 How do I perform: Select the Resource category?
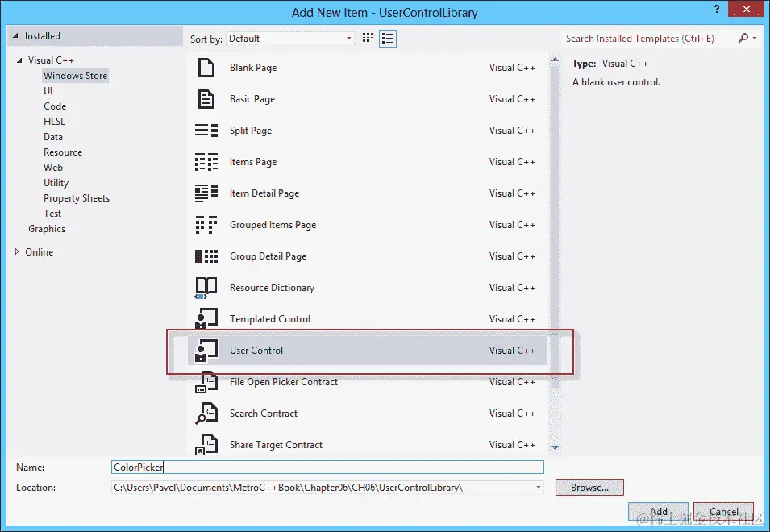[x=63, y=152]
